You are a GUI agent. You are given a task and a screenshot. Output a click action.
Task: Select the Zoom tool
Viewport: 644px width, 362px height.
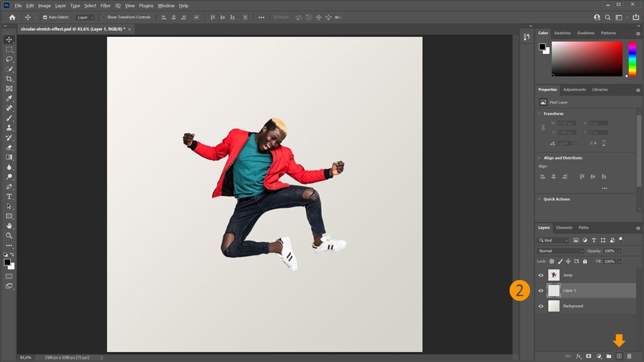9,235
